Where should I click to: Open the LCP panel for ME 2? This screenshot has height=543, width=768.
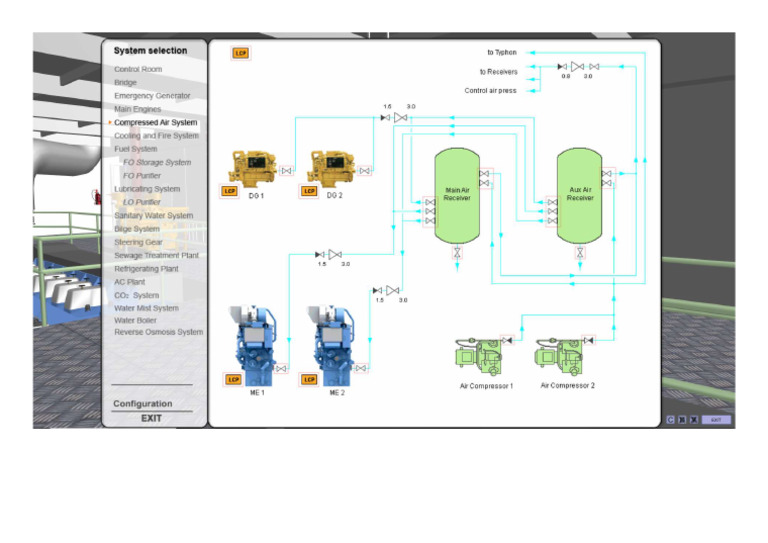[309, 379]
